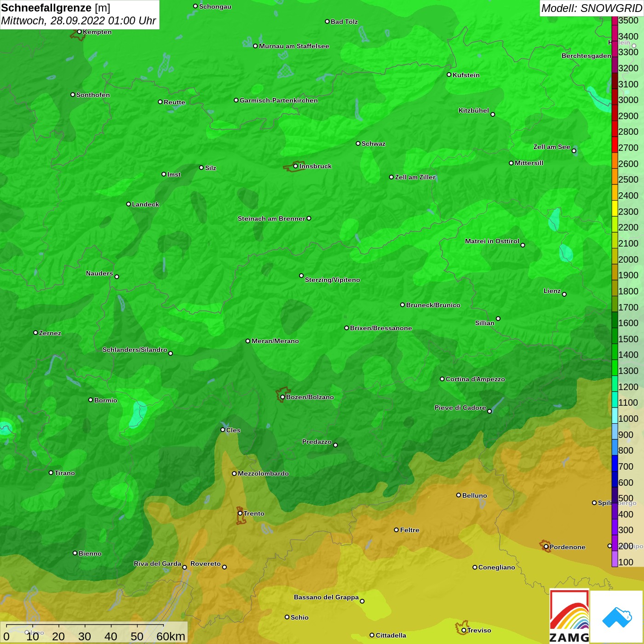Click the Bruneck/Brunico label

pyautogui.click(x=433, y=305)
